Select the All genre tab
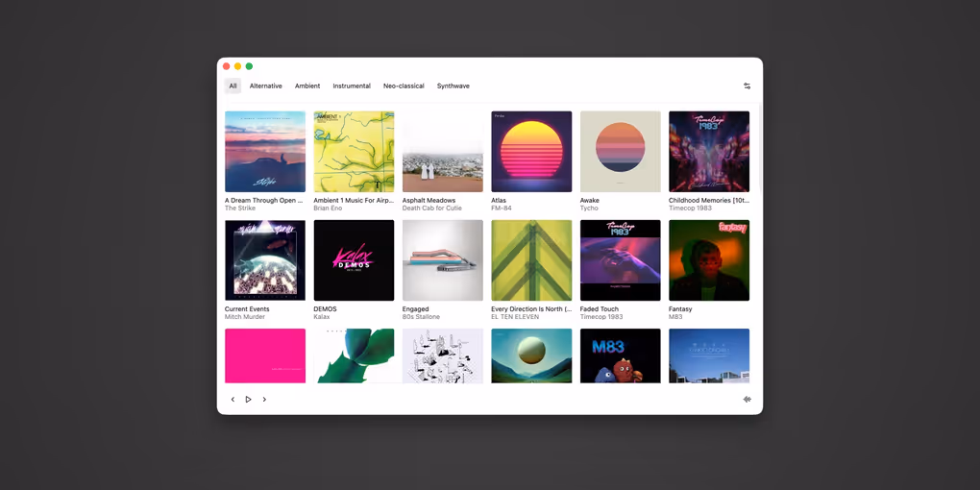Image resolution: width=980 pixels, height=490 pixels. click(233, 86)
